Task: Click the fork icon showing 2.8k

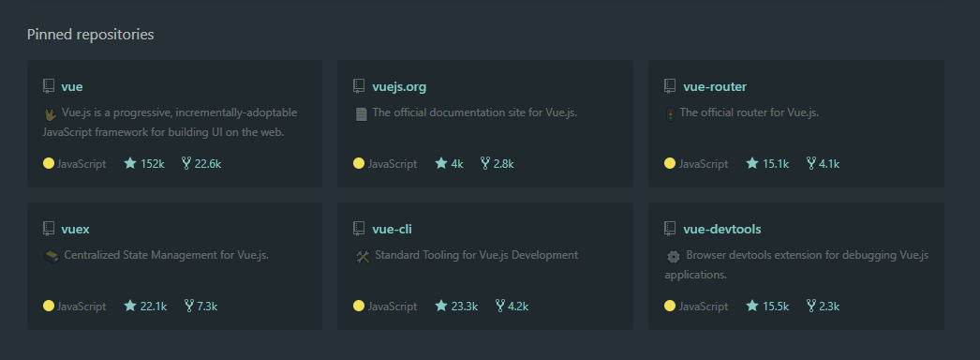Action: point(485,163)
